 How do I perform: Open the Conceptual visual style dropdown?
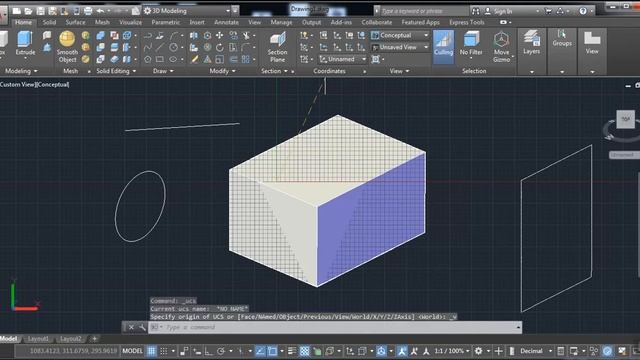tap(400, 36)
